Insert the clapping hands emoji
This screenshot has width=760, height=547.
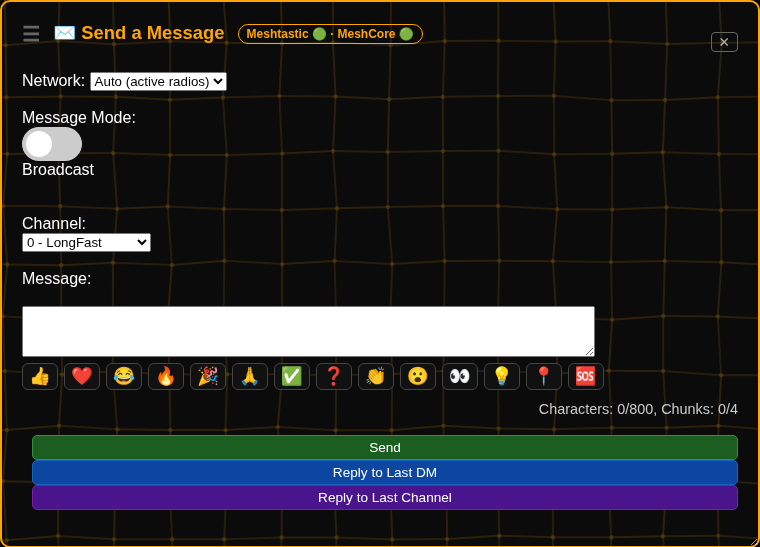coord(376,376)
